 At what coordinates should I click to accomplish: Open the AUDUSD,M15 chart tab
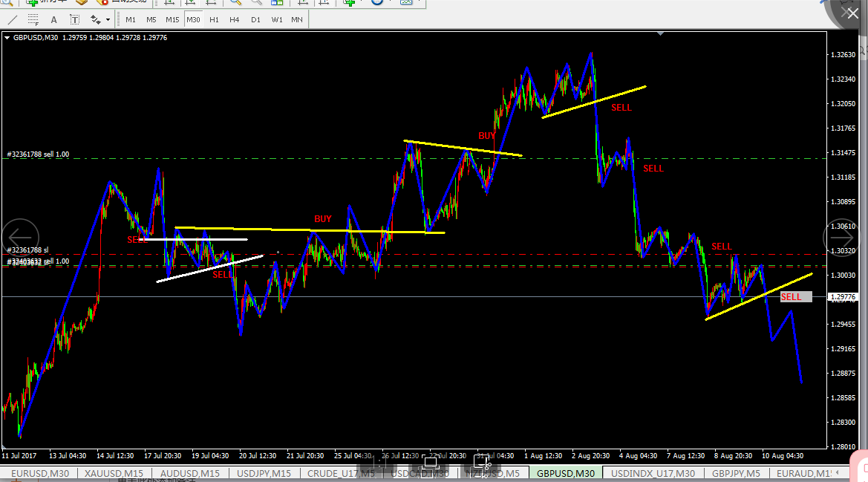point(189,474)
